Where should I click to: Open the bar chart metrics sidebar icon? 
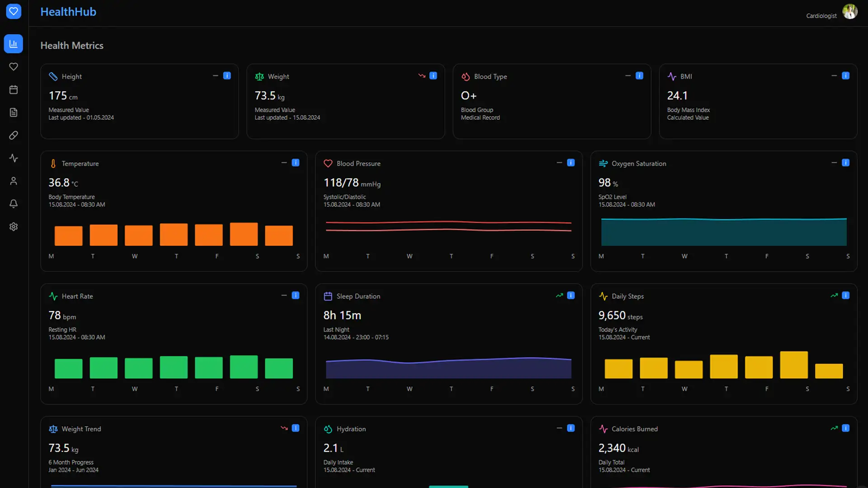(x=14, y=44)
